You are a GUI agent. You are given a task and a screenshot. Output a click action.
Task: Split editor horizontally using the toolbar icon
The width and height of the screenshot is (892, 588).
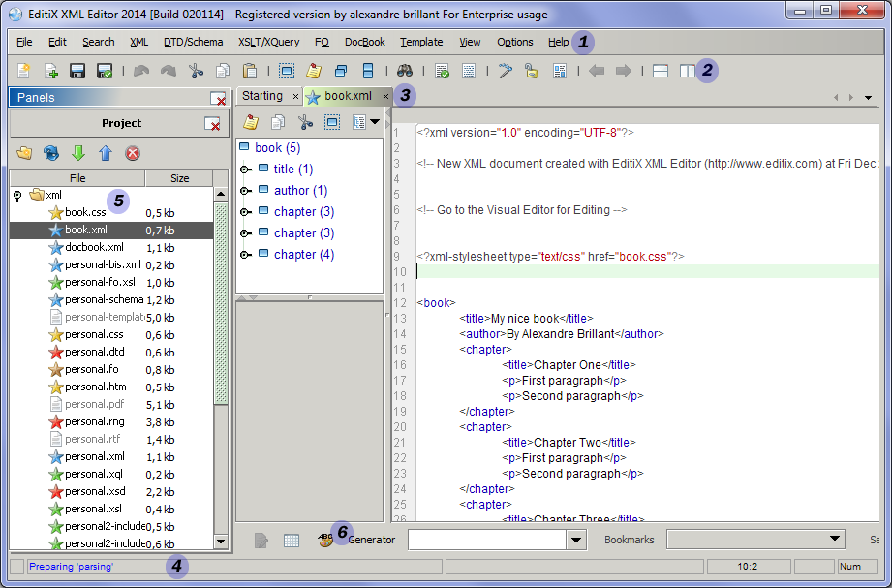[x=661, y=71]
